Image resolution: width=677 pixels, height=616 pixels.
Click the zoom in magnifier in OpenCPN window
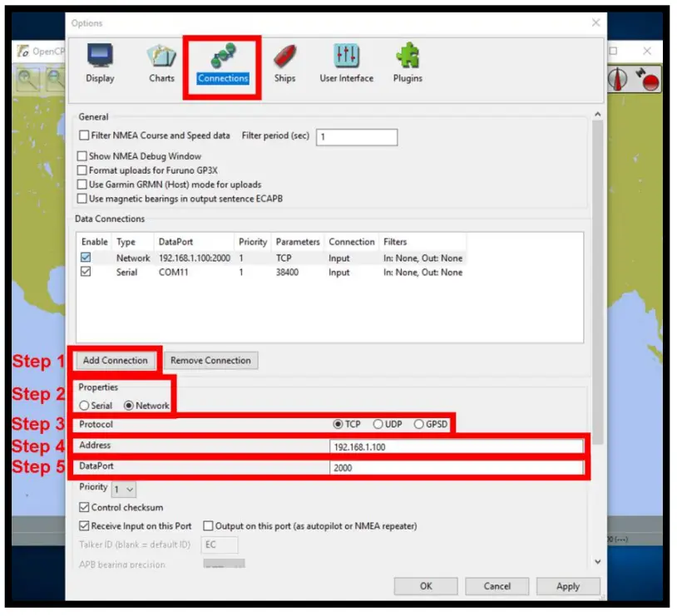[x=27, y=79]
